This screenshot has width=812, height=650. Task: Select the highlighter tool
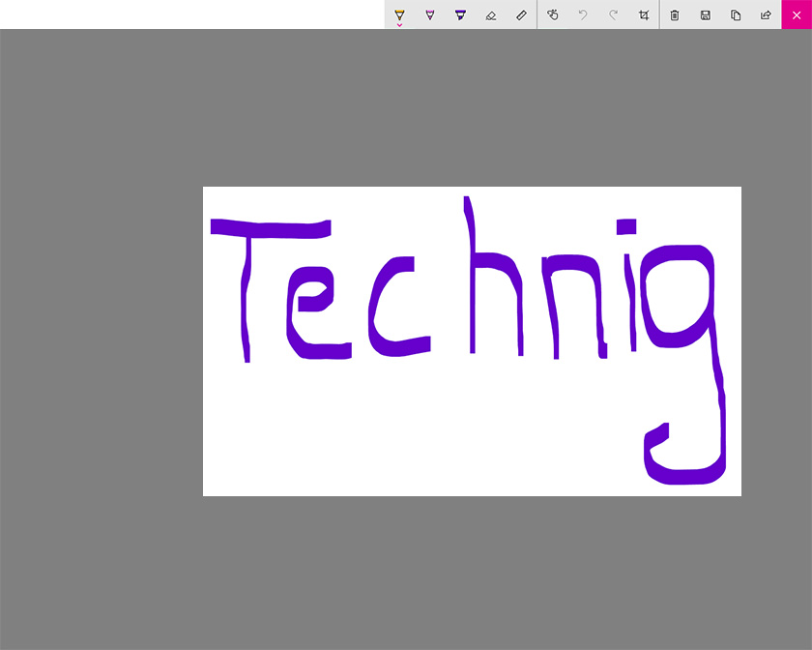[x=461, y=15]
